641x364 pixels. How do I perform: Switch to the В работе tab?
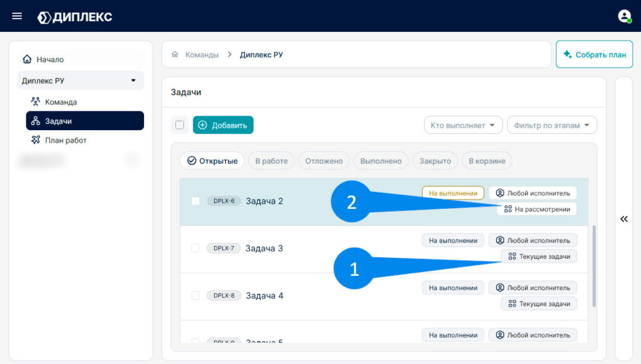[272, 161]
